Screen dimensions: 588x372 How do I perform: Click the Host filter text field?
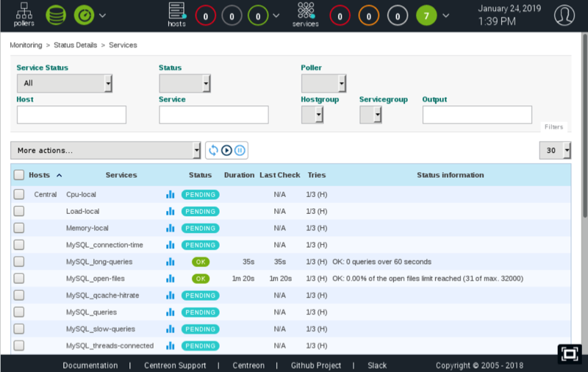pyautogui.click(x=71, y=115)
